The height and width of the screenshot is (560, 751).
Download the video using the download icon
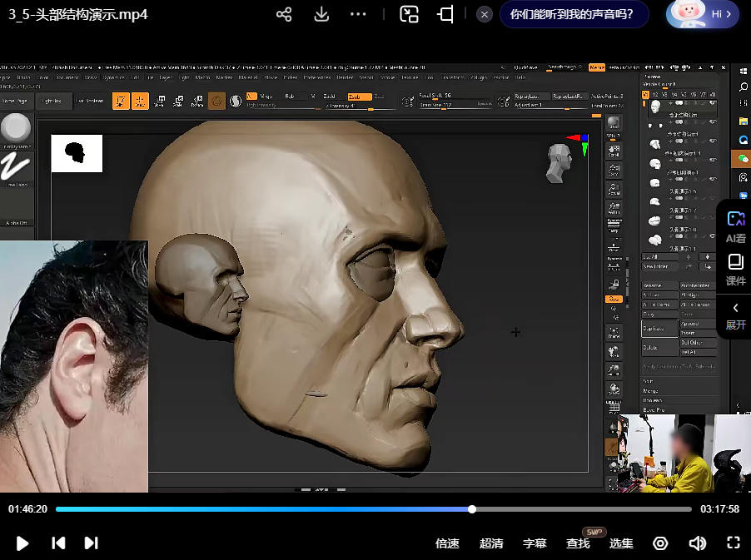(x=321, y=14)
